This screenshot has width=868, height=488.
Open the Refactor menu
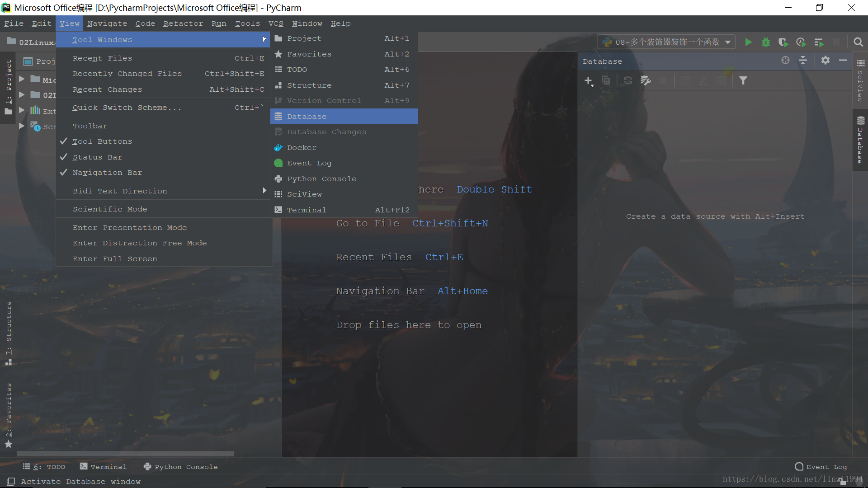183,23
